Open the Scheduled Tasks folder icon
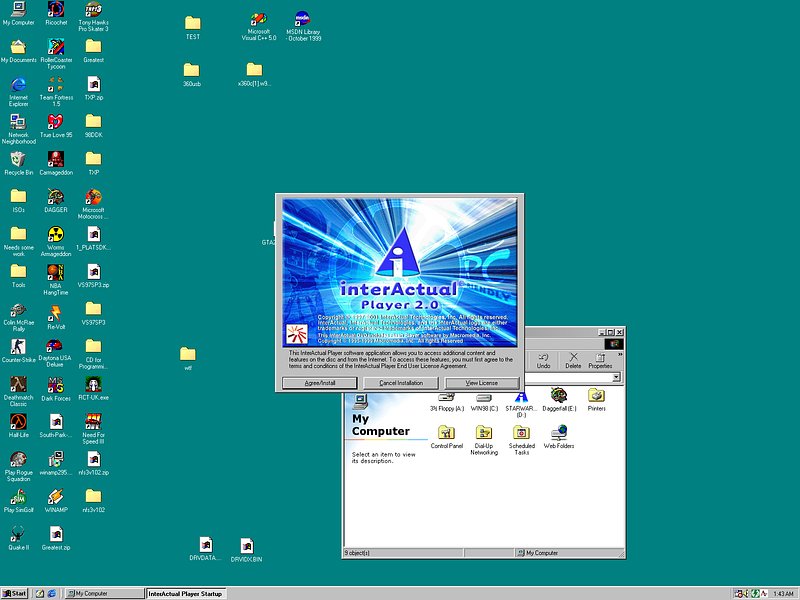800x600 pixels. coord(521,432)
